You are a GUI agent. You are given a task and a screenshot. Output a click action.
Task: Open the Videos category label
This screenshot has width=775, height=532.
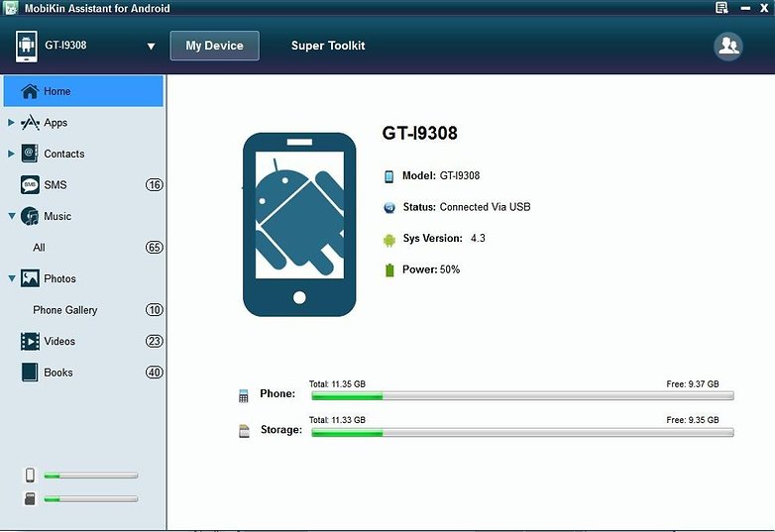click(59, 341)
